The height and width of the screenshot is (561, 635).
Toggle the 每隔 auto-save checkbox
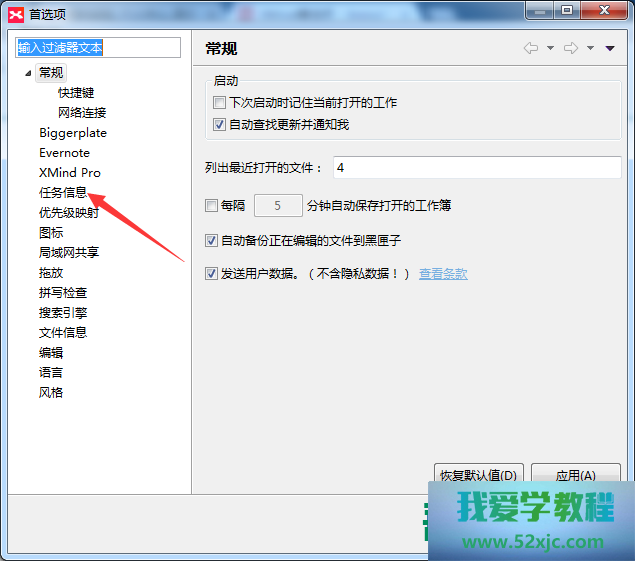pyautogui.click(x=211, y=206)
